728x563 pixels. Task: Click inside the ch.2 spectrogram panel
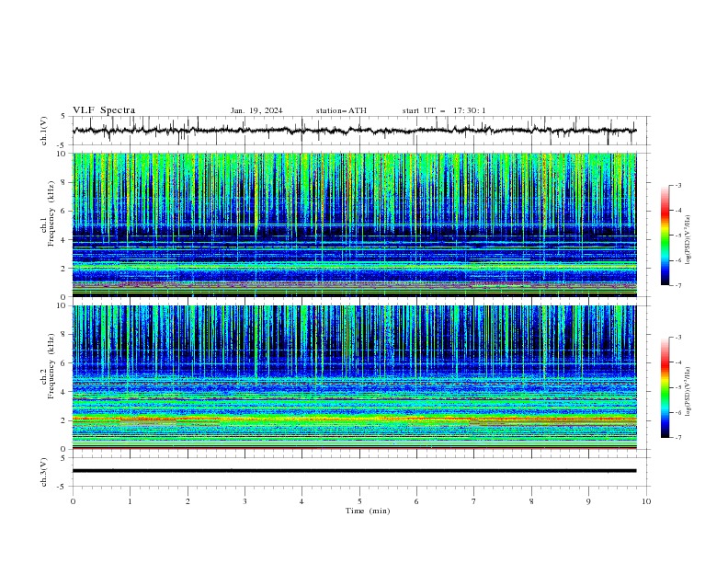coord(354,377)
